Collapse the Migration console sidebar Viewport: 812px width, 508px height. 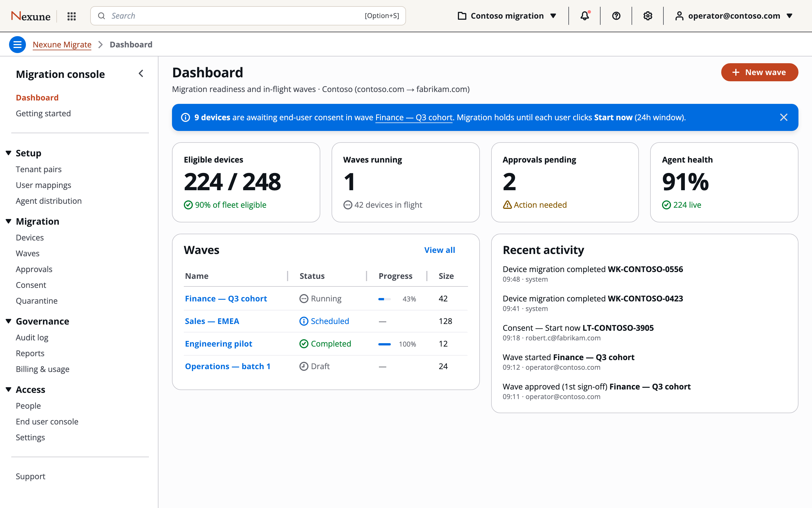pos(141,74)
